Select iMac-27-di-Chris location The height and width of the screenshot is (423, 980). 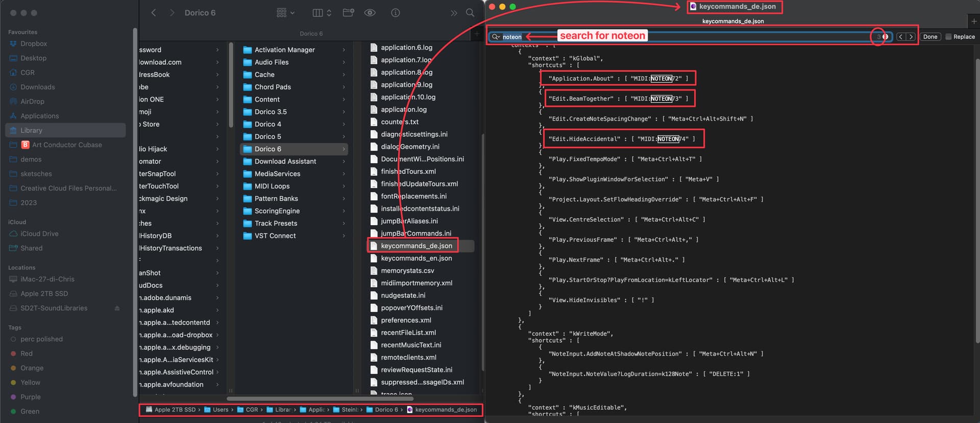47,279
